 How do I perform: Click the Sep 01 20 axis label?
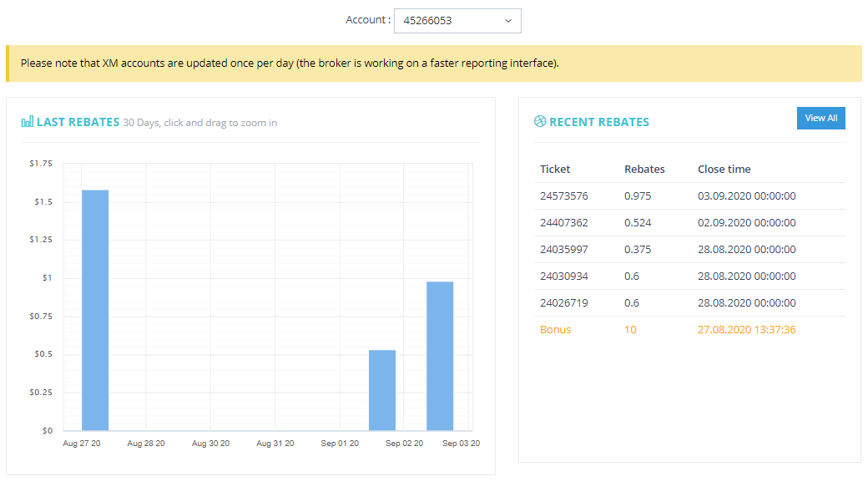click(x=340, y=444)
